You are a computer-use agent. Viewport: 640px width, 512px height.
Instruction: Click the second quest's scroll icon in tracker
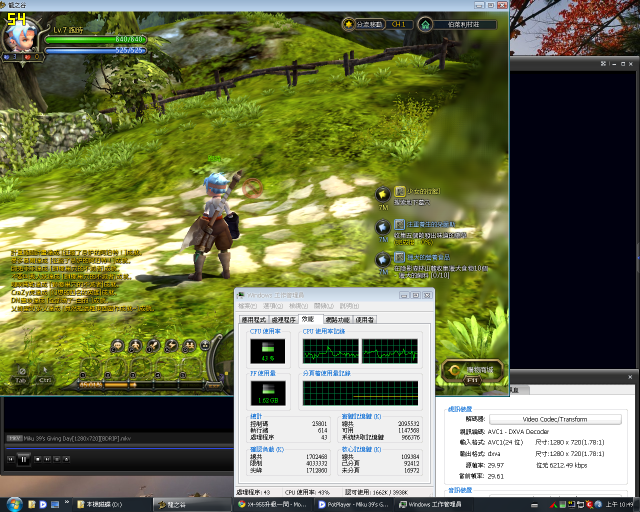click(400, 224)
